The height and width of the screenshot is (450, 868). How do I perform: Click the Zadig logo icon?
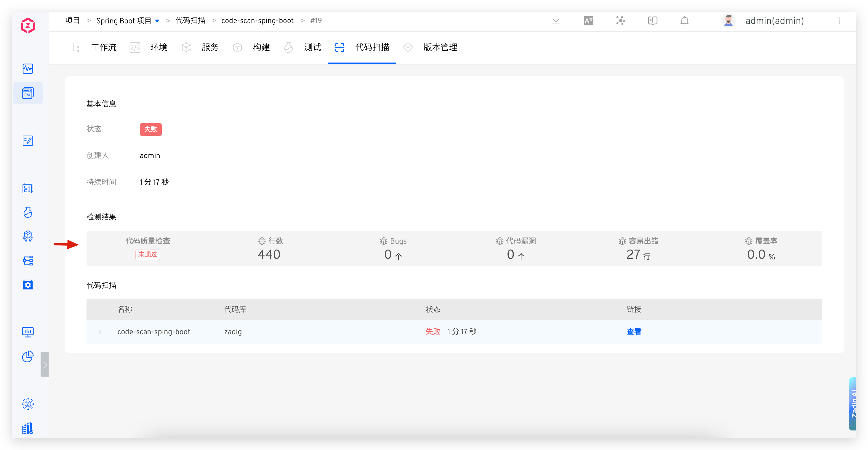(28, 25)
